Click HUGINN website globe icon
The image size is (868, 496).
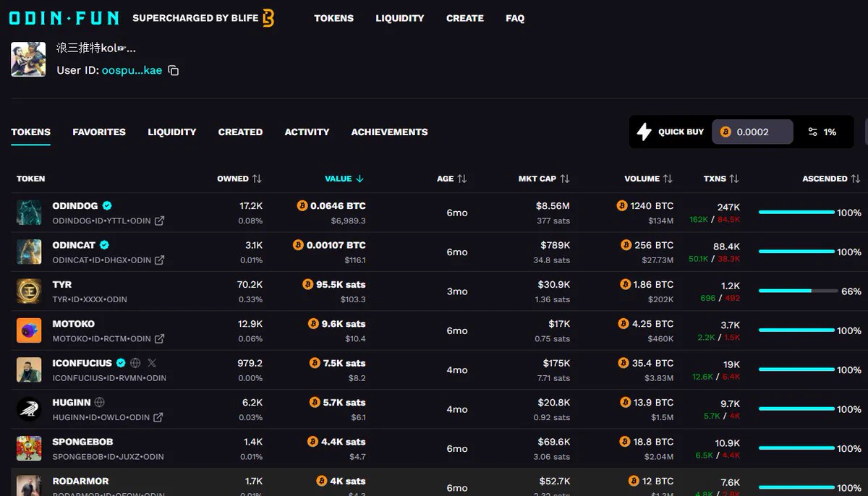100,402
